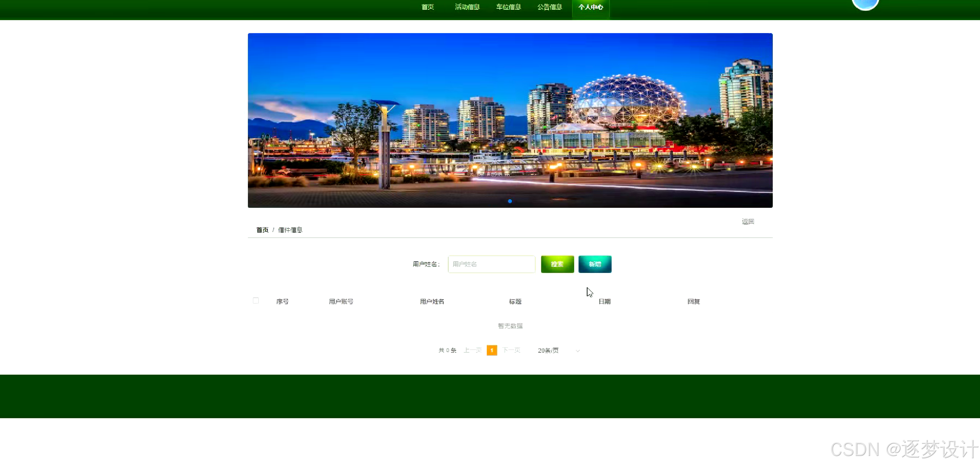Click the carousel indicator dot
The image size is (980, 466).
(510, 201)
